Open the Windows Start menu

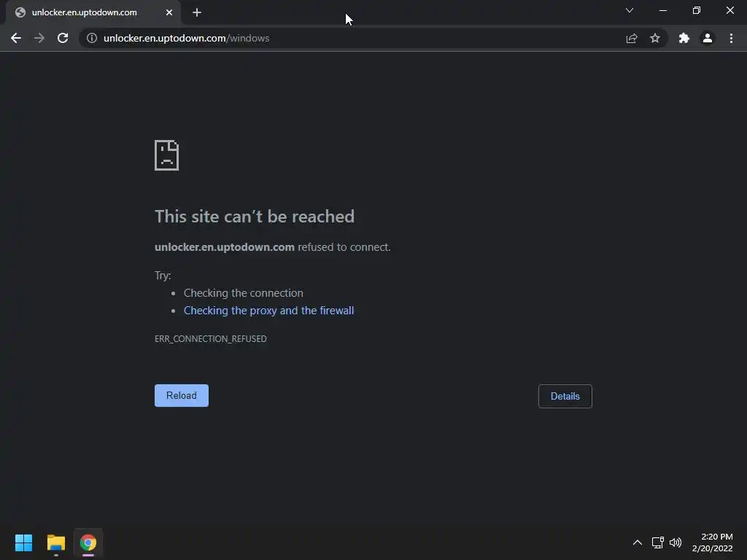pyautogui.click(x=23, y=542)
